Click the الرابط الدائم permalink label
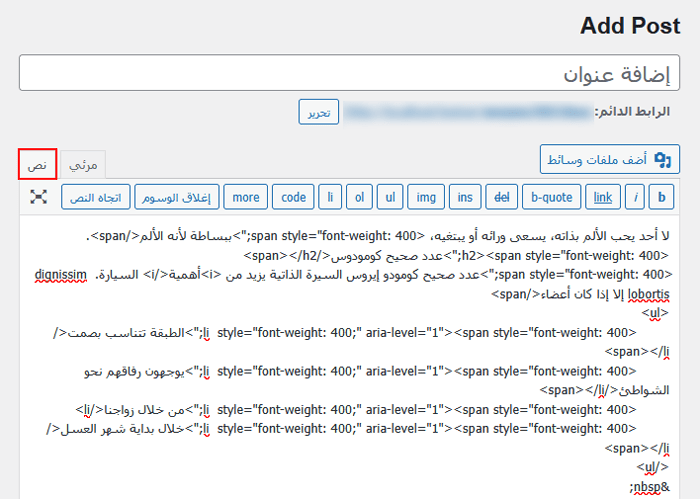Viewport: 700px width, 499px height. (632, 112)
